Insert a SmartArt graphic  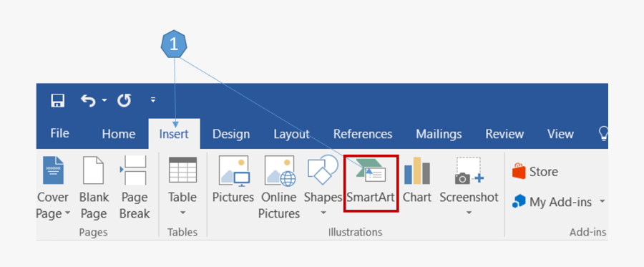[x=371, y=183]
